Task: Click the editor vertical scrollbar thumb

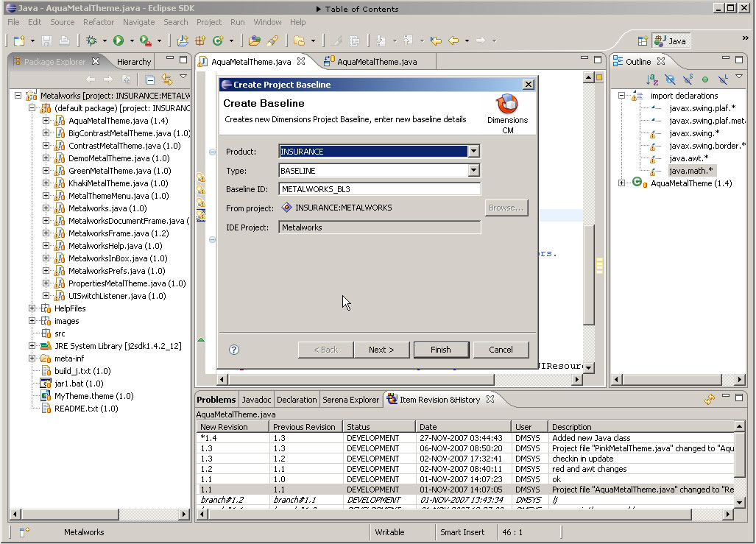Action: point(588,275)
